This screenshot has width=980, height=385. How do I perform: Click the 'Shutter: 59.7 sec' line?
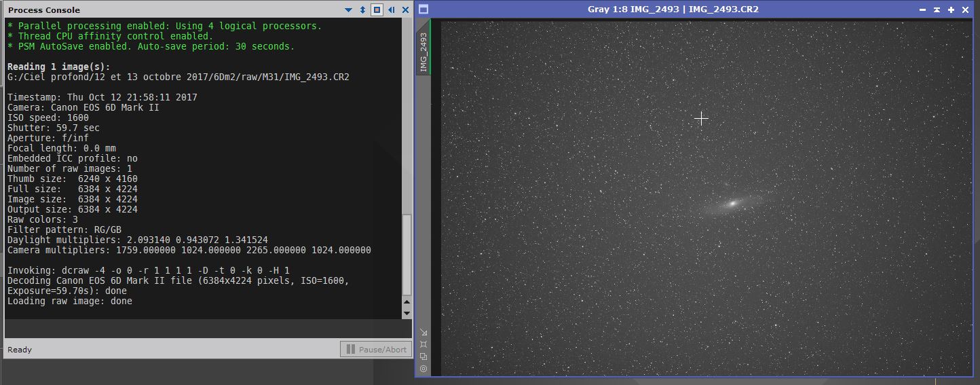(x=53, y=128)
